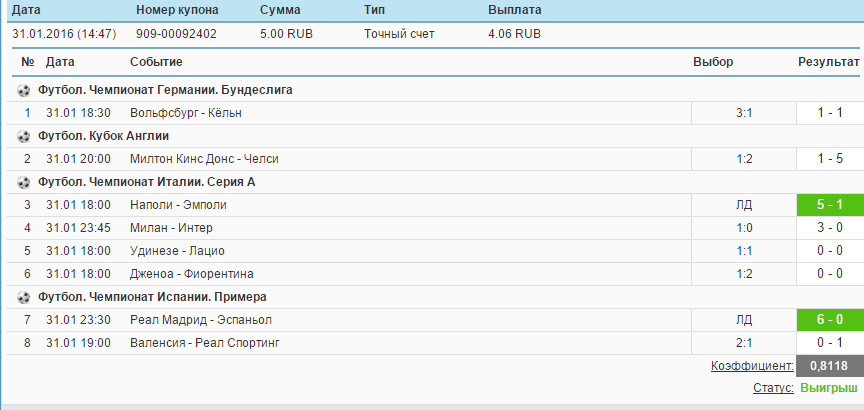Click the Футбол. Чемпионат Испании. Примера heading
This screenshot has height=410, width=864.
[x=152, y=297]
